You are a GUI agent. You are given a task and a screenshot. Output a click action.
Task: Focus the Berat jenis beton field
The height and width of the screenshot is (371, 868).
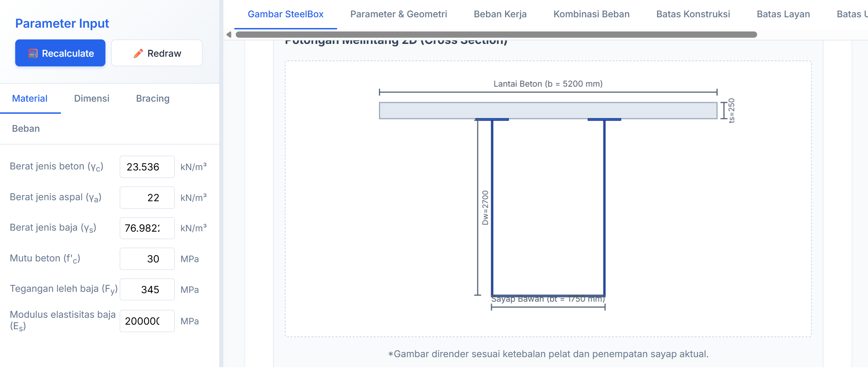pyautogui.click(x=147, y=167)
